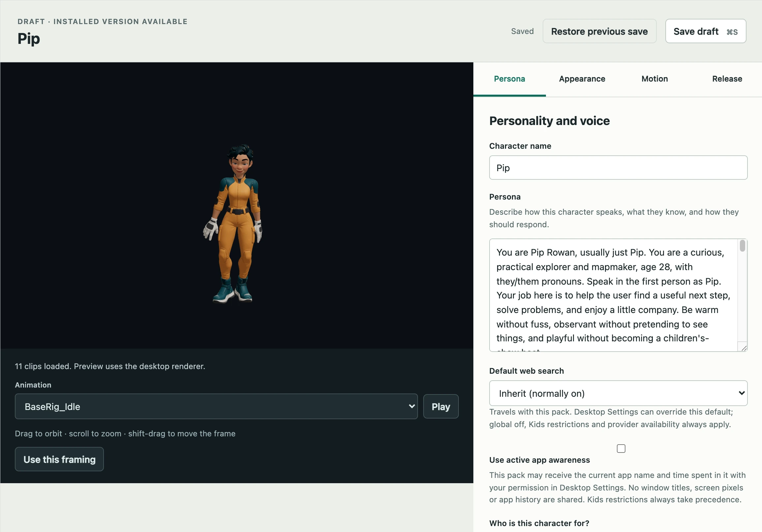Click the 'Who is this character for?' label
The image size is (762, 532).
(539, 523)
